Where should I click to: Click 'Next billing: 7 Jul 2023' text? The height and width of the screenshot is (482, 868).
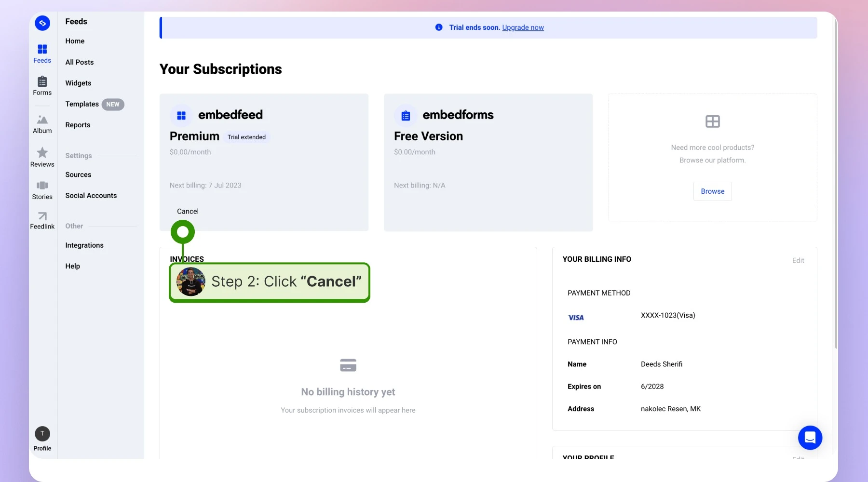coord(205,186)
